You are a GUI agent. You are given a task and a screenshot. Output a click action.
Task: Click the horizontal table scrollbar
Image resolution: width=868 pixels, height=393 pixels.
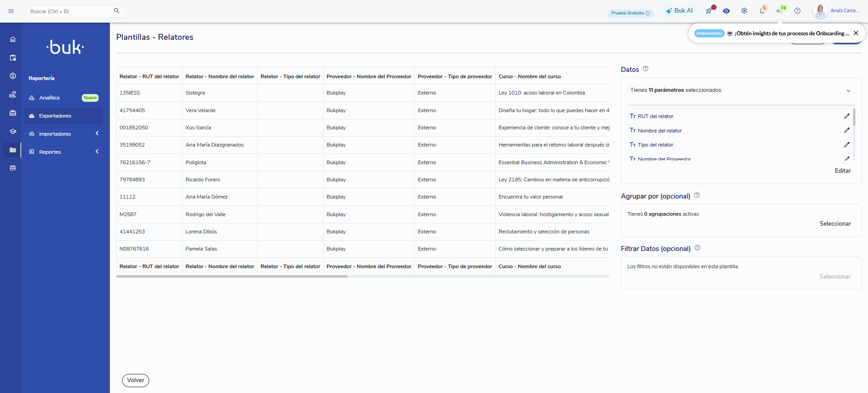[232, 276]
